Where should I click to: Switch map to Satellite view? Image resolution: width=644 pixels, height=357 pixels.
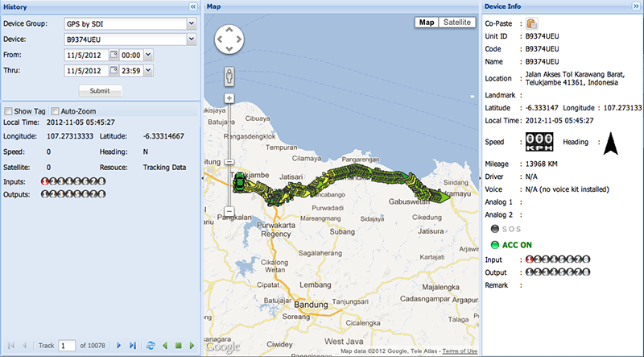(x=457, y=23)
